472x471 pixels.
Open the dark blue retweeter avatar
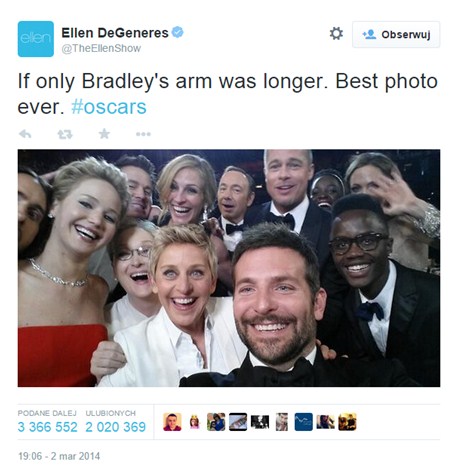coord(304,422)
